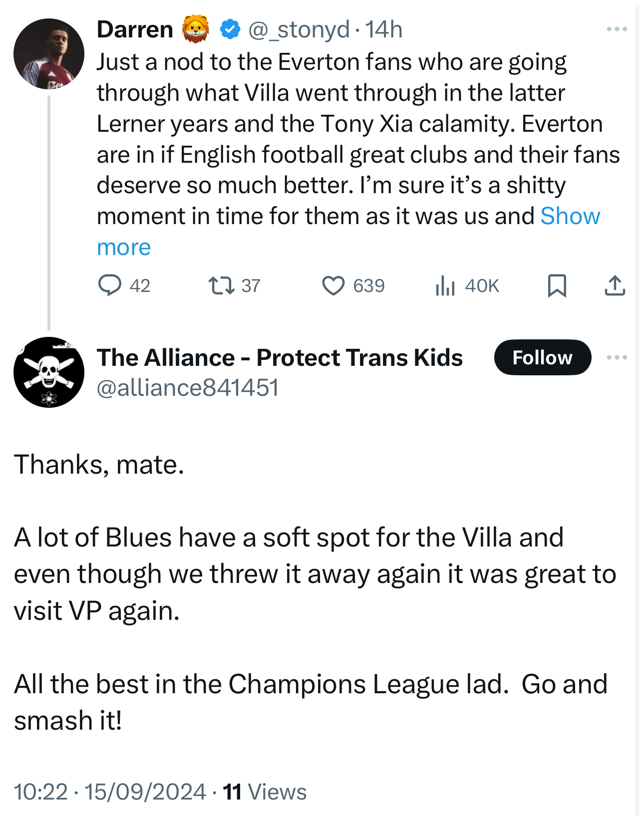The height and width of the screenshot is (816, 644).
Task: Click the reply icon on Darren's tweet
Action: (x=109, y=285)
